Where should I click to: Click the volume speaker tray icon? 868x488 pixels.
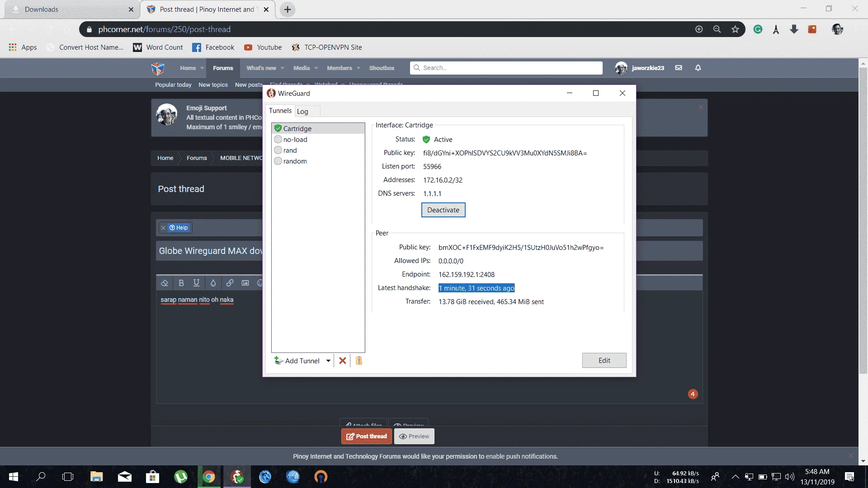click(790, 477)
